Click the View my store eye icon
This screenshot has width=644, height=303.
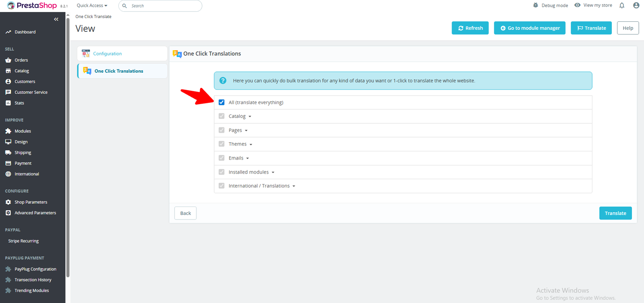577,5
